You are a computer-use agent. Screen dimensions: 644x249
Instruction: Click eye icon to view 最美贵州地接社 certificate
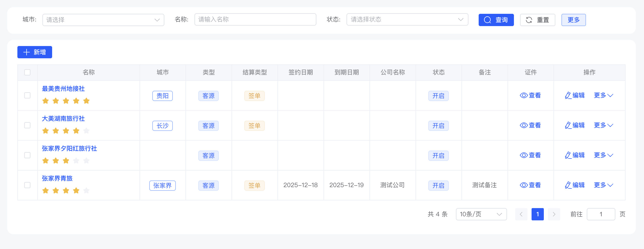click(524, 96)
